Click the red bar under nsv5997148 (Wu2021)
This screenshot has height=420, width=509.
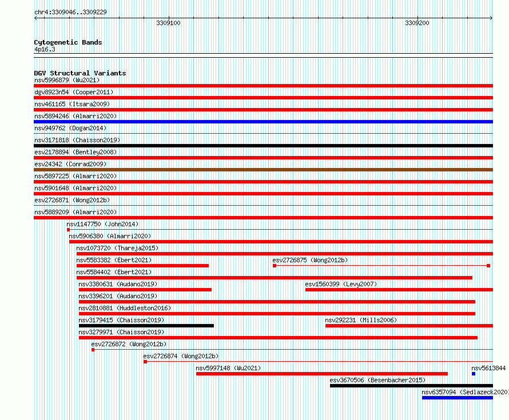(322, 374)
